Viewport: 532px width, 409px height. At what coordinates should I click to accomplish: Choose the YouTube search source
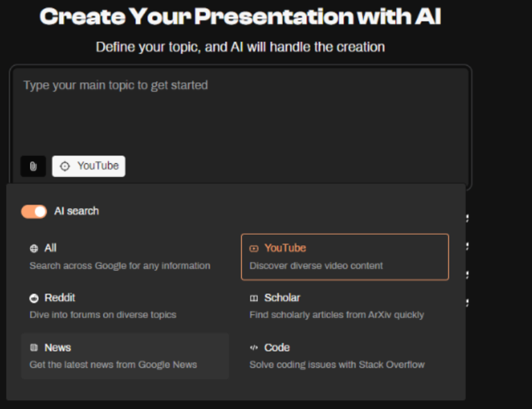click(x=345, y=256)
